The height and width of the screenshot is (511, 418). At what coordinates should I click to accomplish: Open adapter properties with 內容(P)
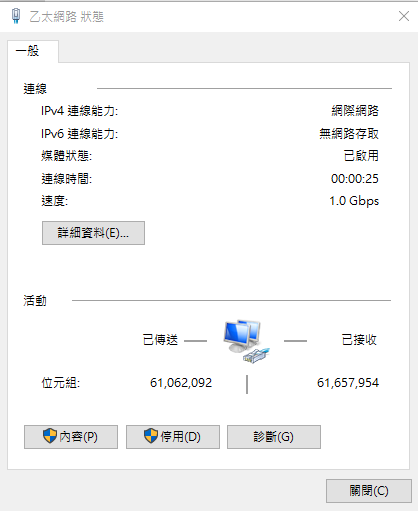click(71, 437)
